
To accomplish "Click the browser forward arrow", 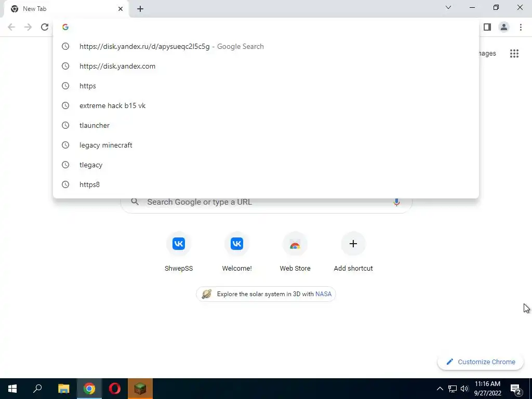I will coord(28,27).
